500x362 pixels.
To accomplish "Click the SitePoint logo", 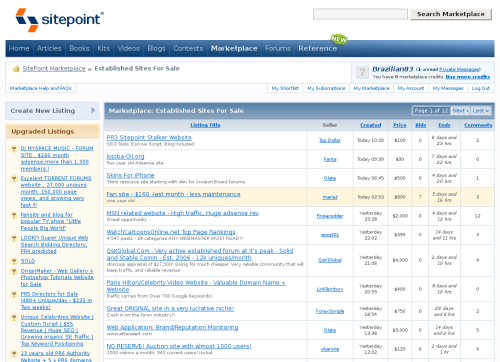I will [59, 20].
